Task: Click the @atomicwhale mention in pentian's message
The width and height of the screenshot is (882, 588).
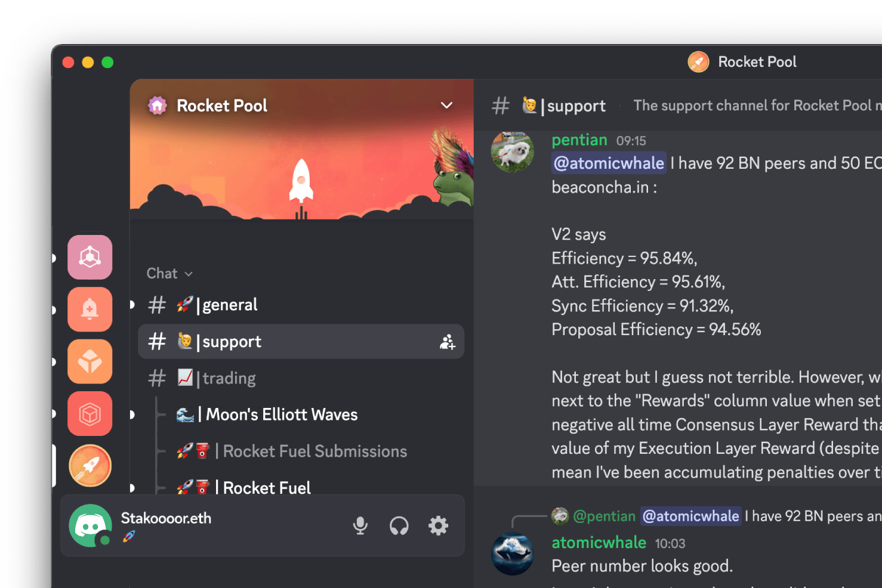Action: [609, 163]
